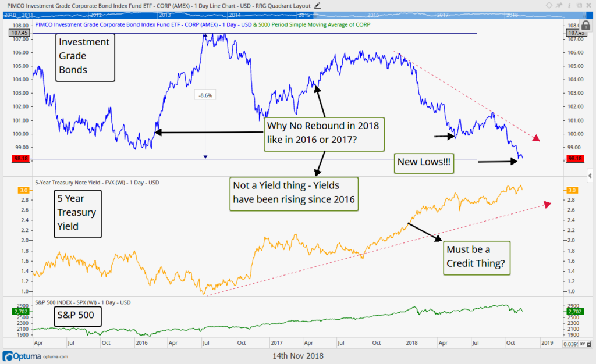Viewport: 596px width, 364px height.
Task: Click the timeline navigator's right-end grip handle
Action: [x=584, y=15]
